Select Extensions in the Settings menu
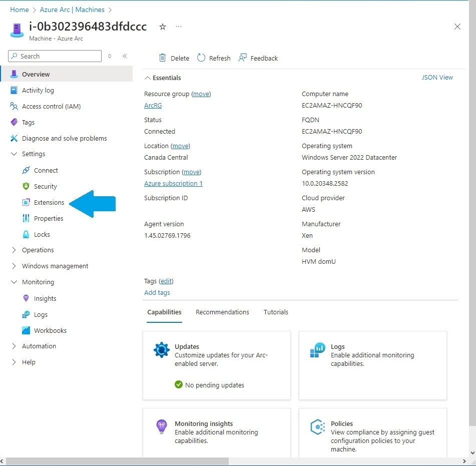 [x=49, y=203]
